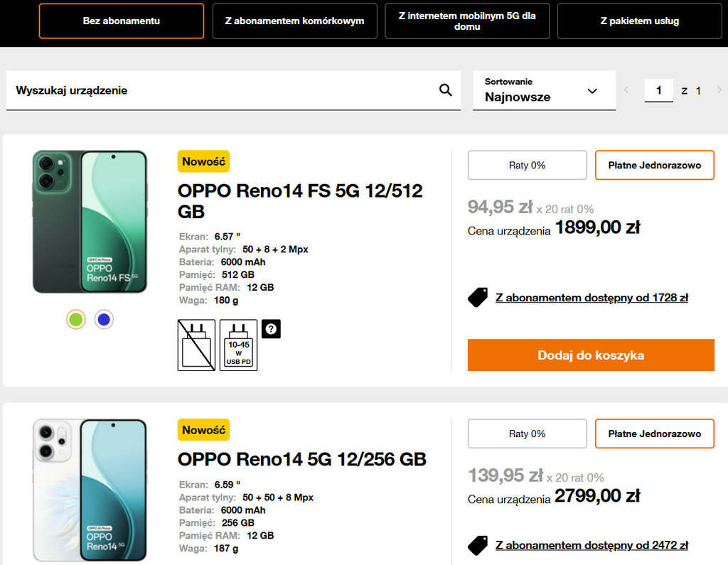Viewport: 728px width, 565px height.
Task: Open the Z abonamentem dostępny od 1728 zł link
Action: tap(591, 298)
